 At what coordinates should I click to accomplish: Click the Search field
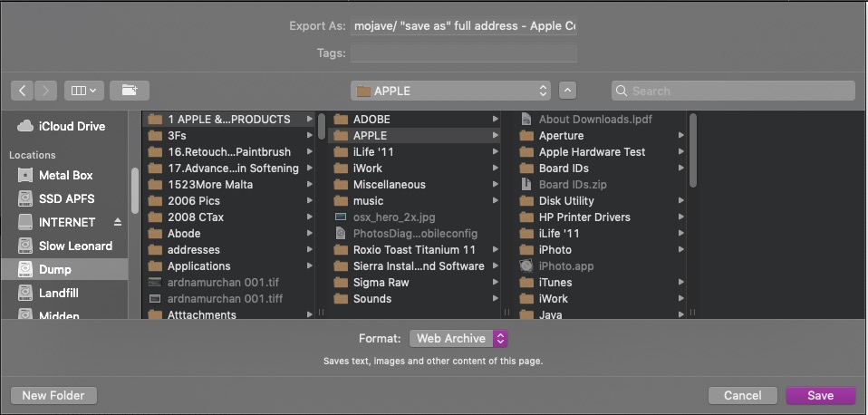[x=734, y=91]
